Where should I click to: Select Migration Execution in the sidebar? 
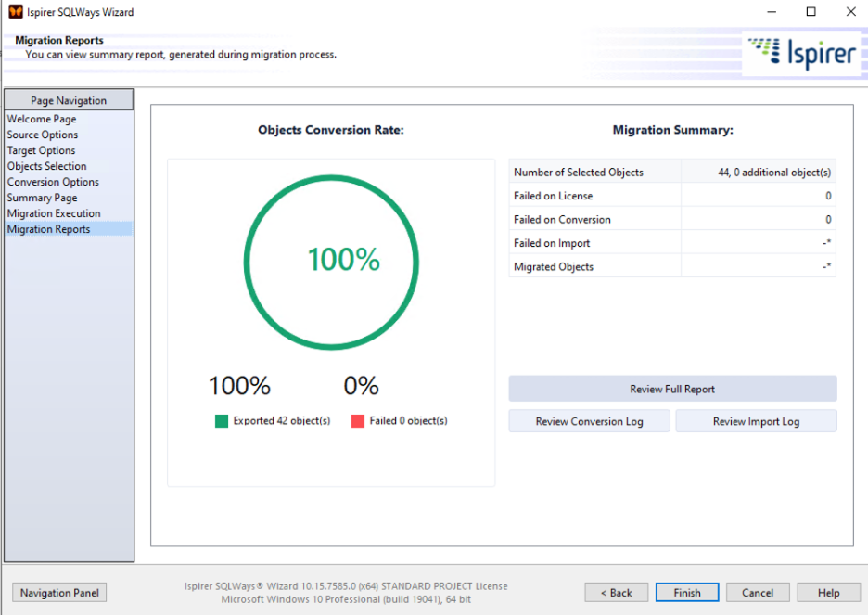tap(53, 213)
